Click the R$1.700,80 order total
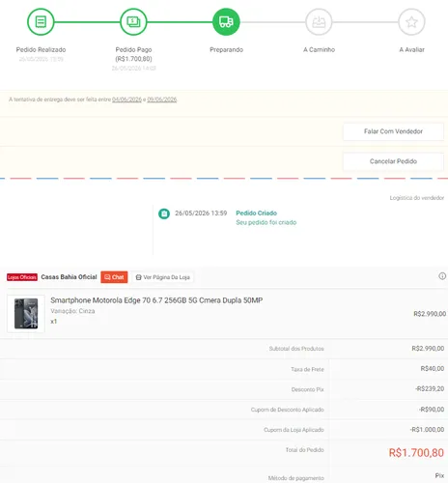This screenshot has height=483, width=448. click(x=416, y=453)
